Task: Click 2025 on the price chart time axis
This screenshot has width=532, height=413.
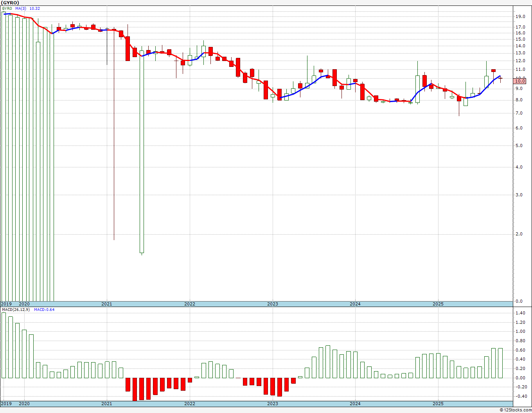Action: (438, 304)
